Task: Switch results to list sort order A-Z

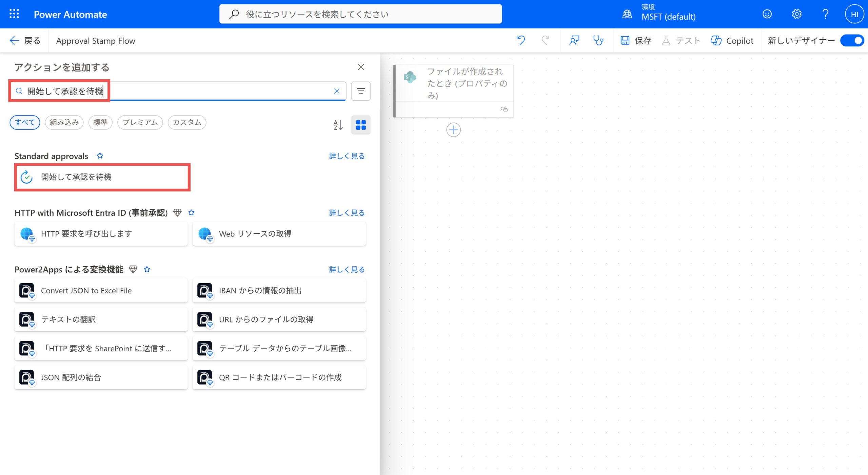Action: [338, 125]
